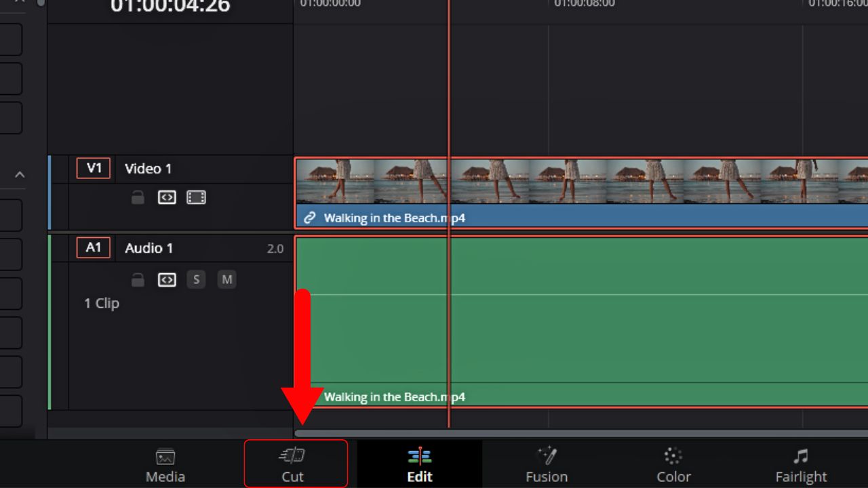Toggle the A1 track destination control
Viewport: 868px width, 488px height.
tap(93, 248)
